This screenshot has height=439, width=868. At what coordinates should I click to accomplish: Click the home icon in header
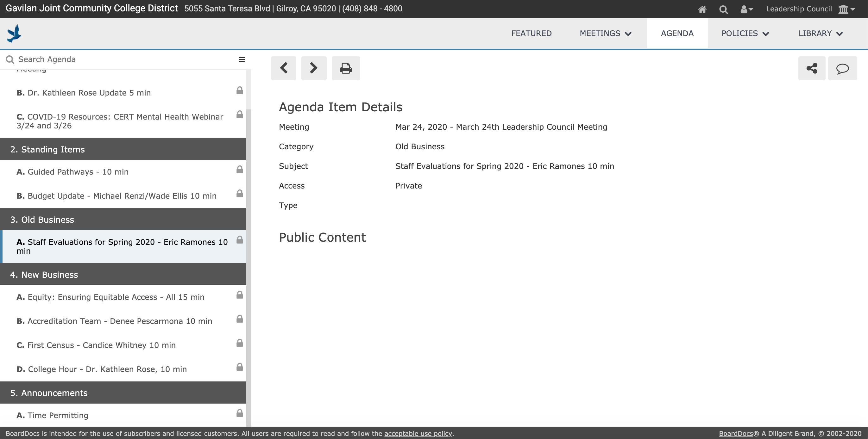coord(702,9)
